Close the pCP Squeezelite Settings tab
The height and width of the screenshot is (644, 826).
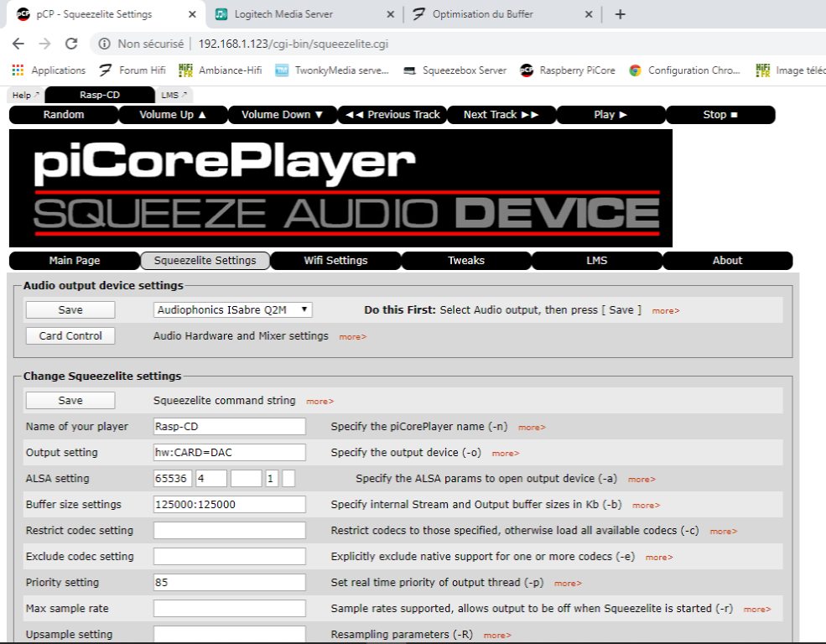click(x=192, y=14)
